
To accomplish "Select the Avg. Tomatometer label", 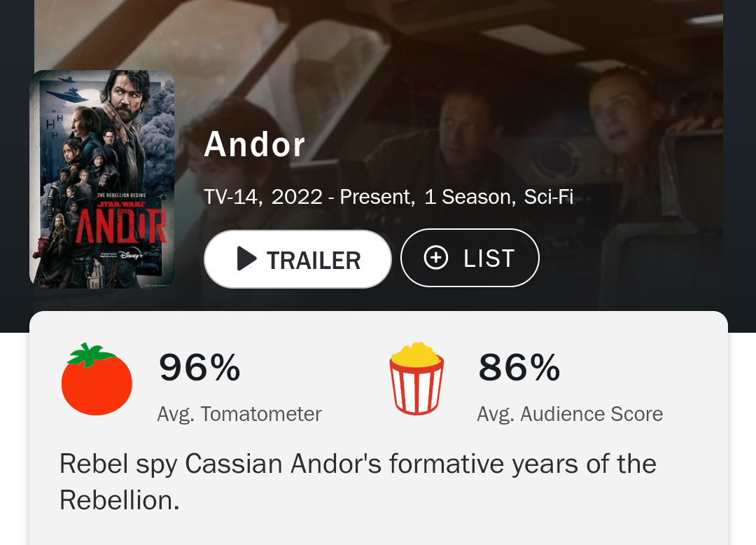I will (239, 414).
